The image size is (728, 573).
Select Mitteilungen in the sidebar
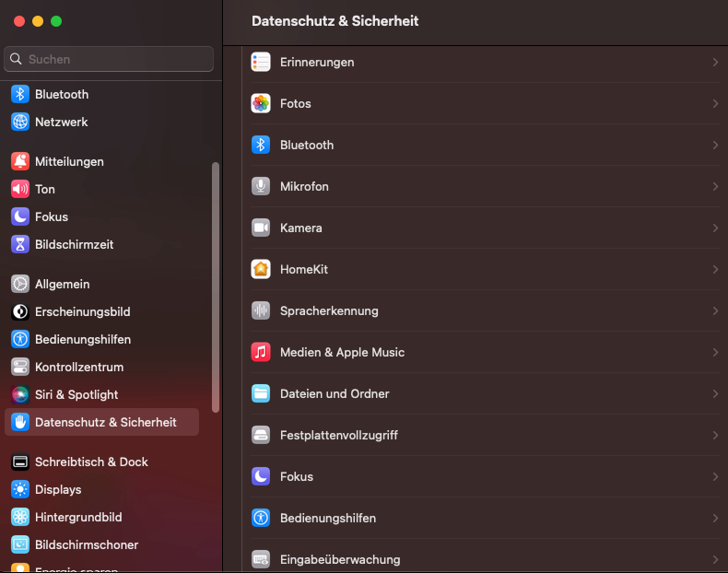pyautogui.click(x=69, y=161)
